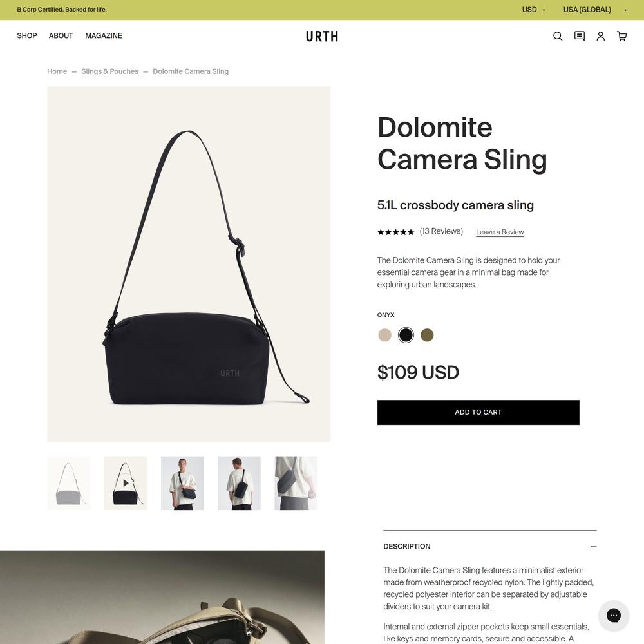Image resolution: width=644 pixels, height=644 pixels.
Task: Play the product video thumbnail
Action: (126, 483)
